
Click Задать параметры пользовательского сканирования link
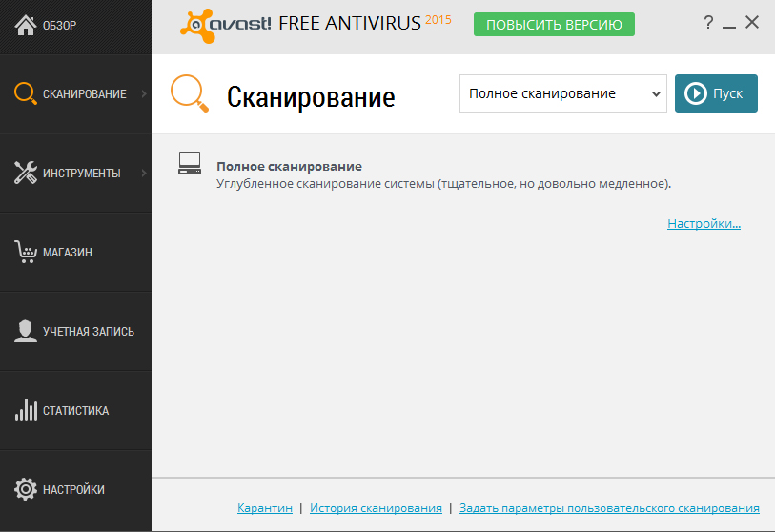coord(609,508)
